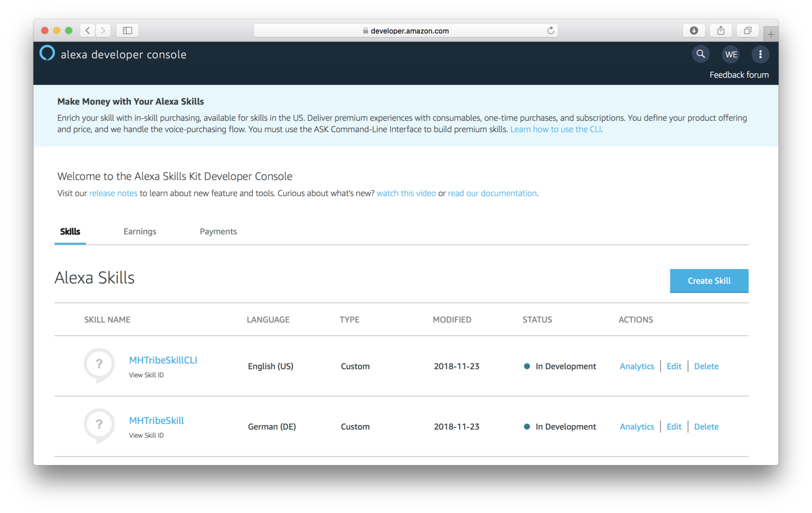812x513 pixels.
Task: Open the search magnifier in console header
Action: pos(700,54)
